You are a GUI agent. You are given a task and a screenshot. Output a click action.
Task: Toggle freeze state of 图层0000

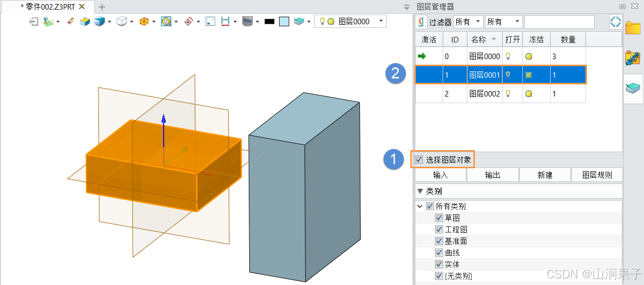point(528,57)
